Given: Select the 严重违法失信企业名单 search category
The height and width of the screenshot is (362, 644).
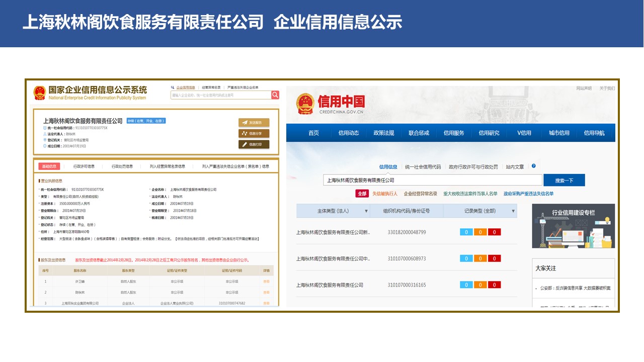Looking at the screenshot, I should [x=243, y=87].
